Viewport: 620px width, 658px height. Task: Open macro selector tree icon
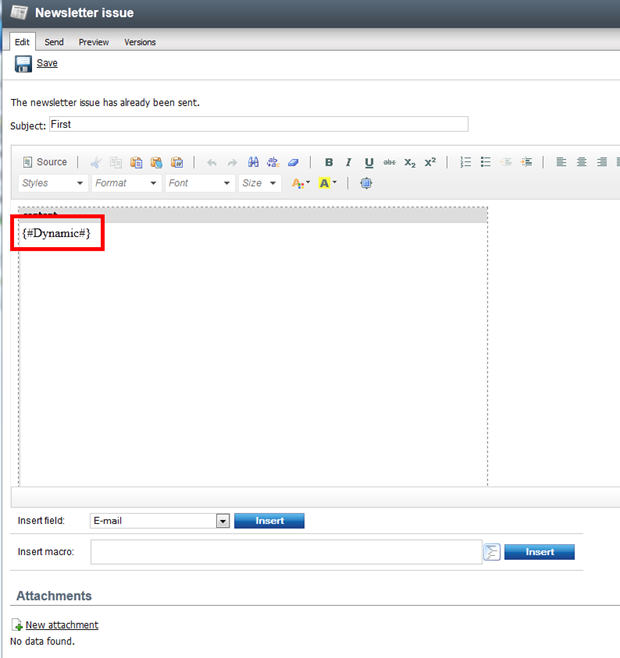(x=492, y=552)
